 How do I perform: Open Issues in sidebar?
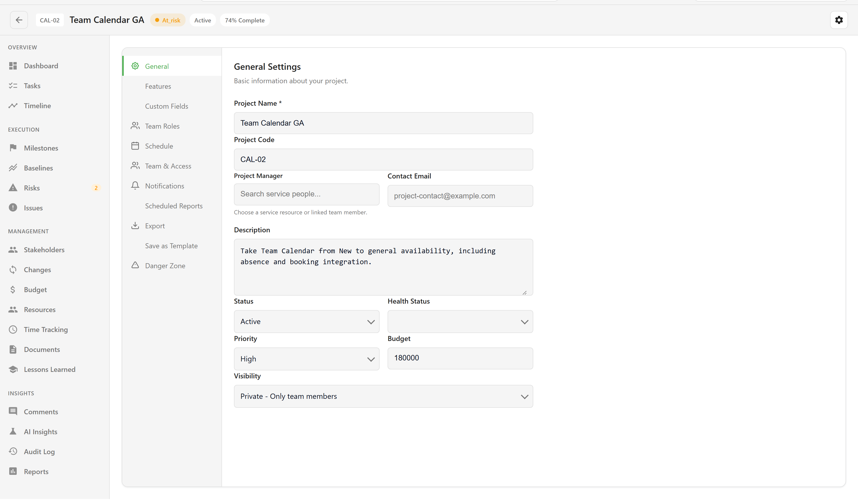click(x=54, y=208)
